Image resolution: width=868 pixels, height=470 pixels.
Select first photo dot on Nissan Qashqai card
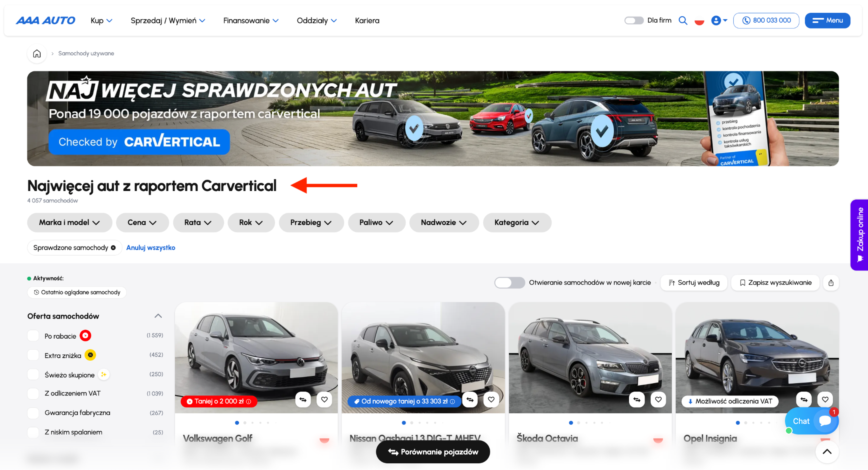coord(404,423)
